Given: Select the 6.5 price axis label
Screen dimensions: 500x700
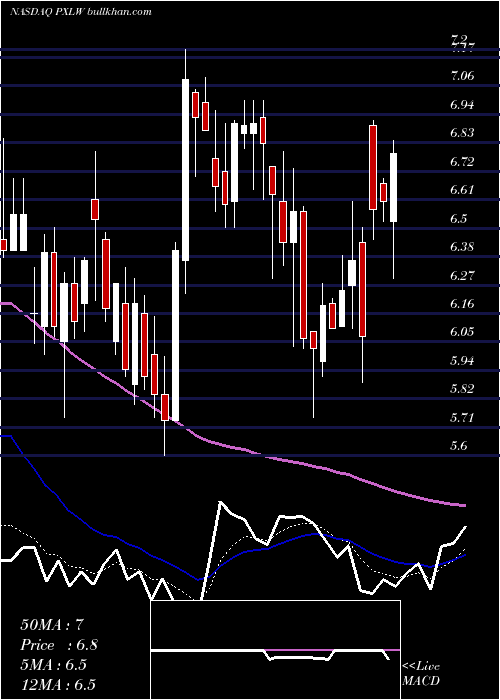Looking at the screenshot, I should [458, 219].
